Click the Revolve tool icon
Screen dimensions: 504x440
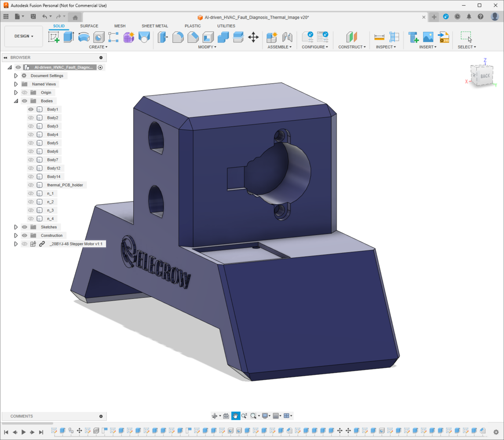click(84, 37)
